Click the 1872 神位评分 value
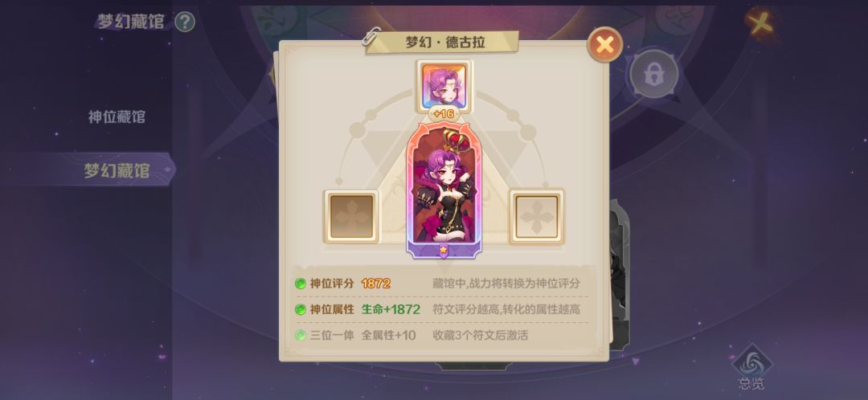The image size is (868, 400). pyautogui.click(x=376, y=284)
